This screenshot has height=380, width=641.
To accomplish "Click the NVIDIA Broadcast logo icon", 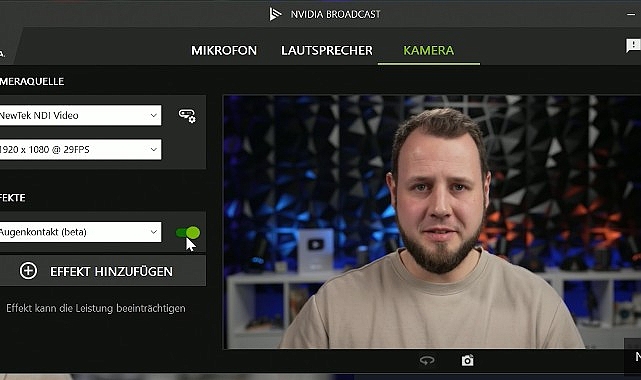I will point(275,14).
